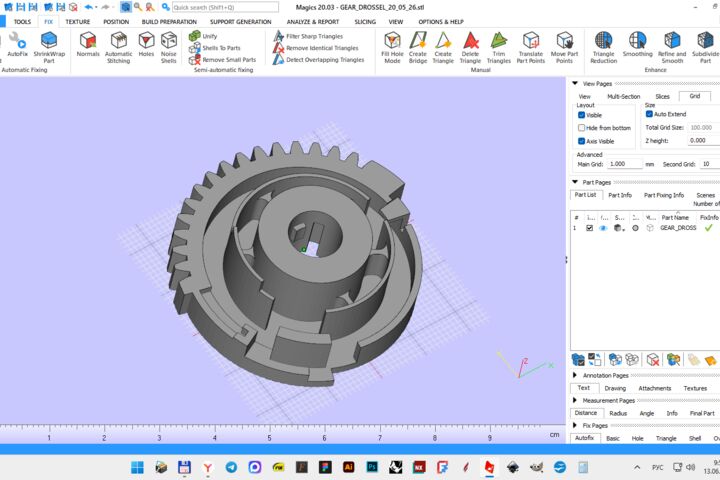Collapse the Part Pages section

tap(574, 182)
